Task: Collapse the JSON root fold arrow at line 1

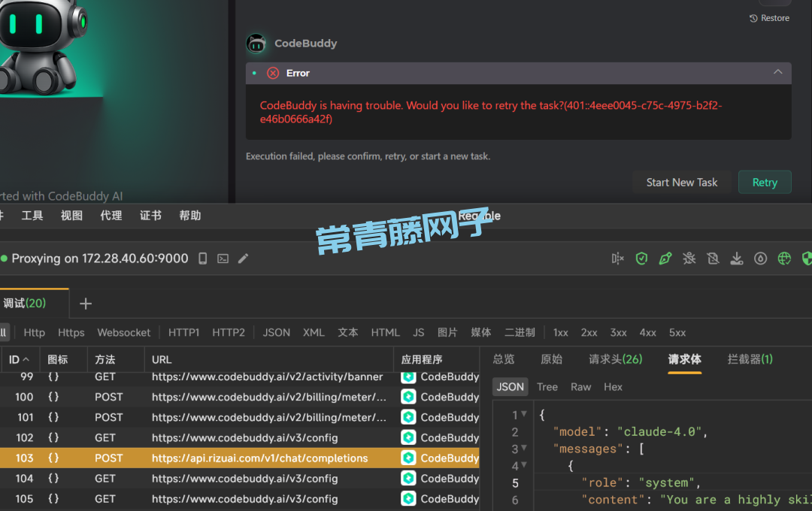Action: [x=524, y=414]
